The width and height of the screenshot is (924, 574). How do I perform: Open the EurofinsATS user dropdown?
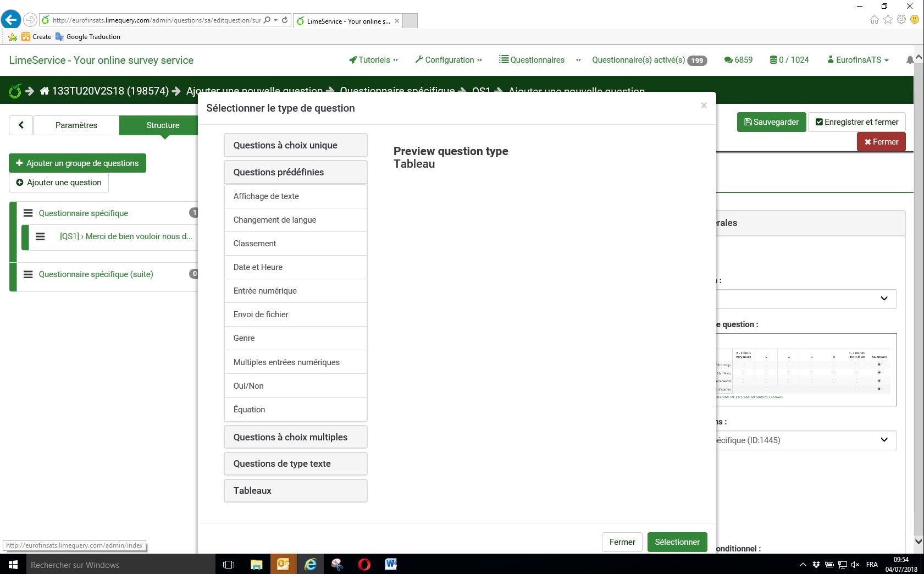(x=858, y=60)
